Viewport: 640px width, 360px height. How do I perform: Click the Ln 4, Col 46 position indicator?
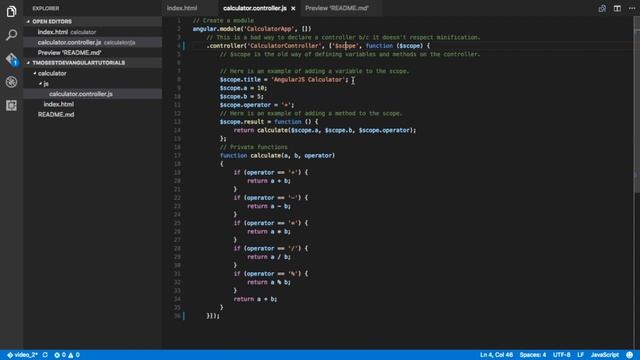click(x=496, y=355)
